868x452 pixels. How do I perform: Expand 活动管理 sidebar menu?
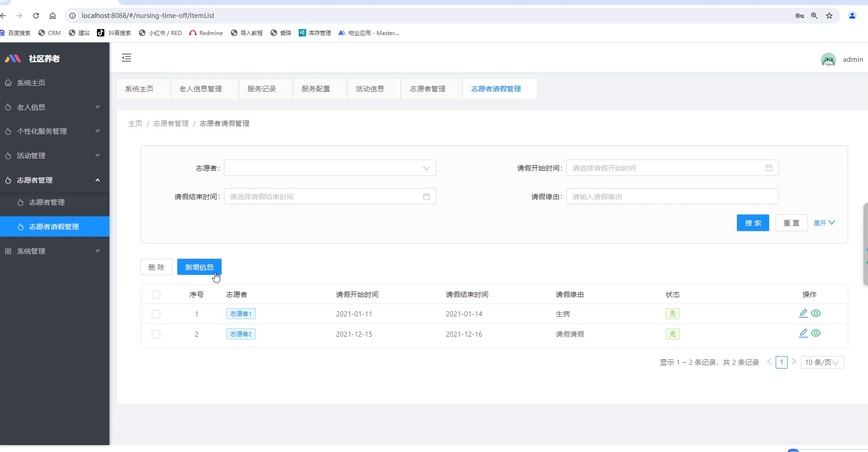[54, 155]
